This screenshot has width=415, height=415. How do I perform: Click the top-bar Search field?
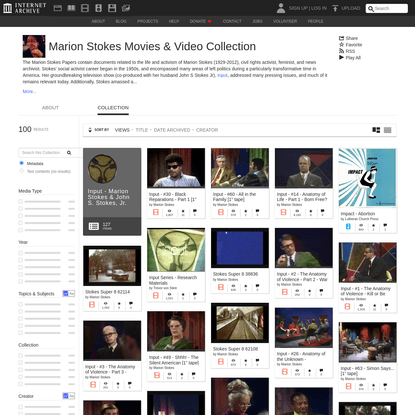[387, 8]
